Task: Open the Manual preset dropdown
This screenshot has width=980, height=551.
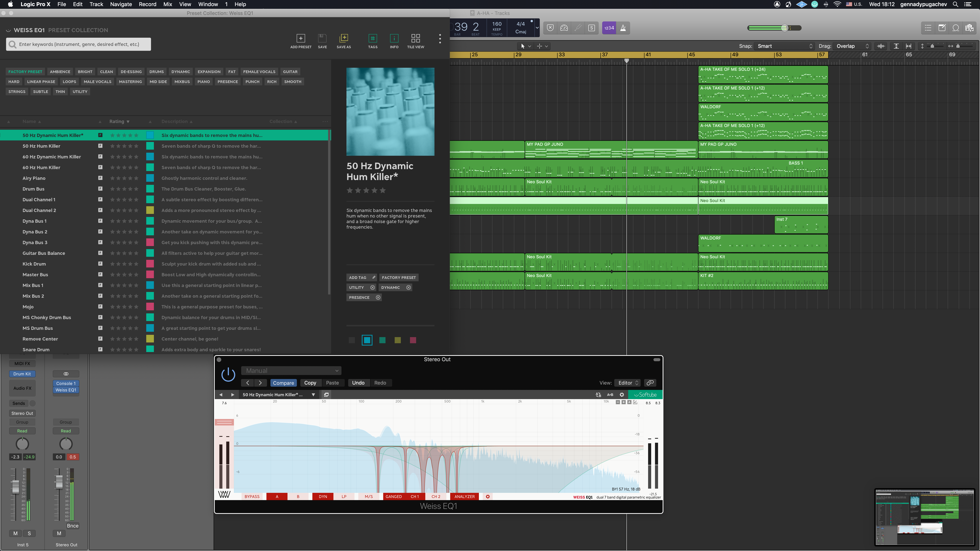Action: [291, 371]
